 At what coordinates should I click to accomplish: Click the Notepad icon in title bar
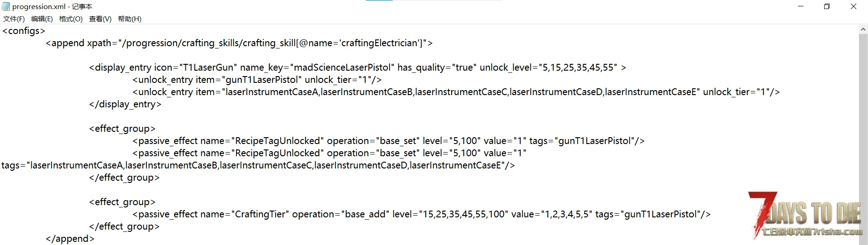pyautogui.click(x=6, y=6)
